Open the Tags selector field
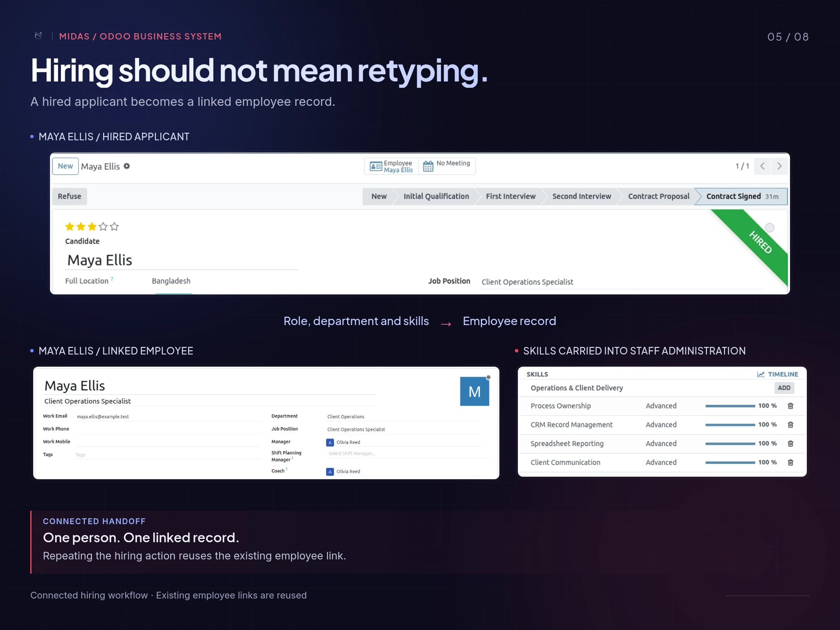The width and height of the screenshot is (840, 630). (168, 455)
